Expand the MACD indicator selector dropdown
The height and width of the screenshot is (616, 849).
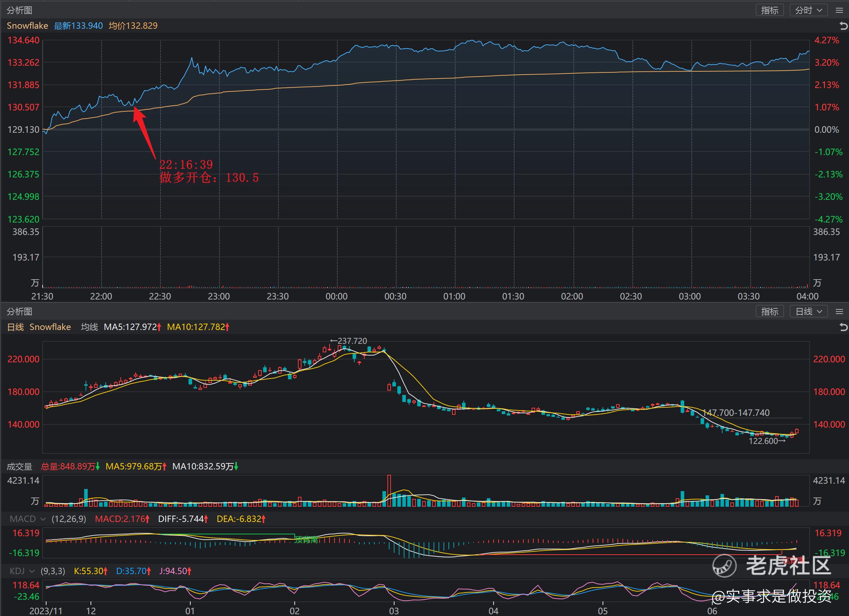coord(28,519)
